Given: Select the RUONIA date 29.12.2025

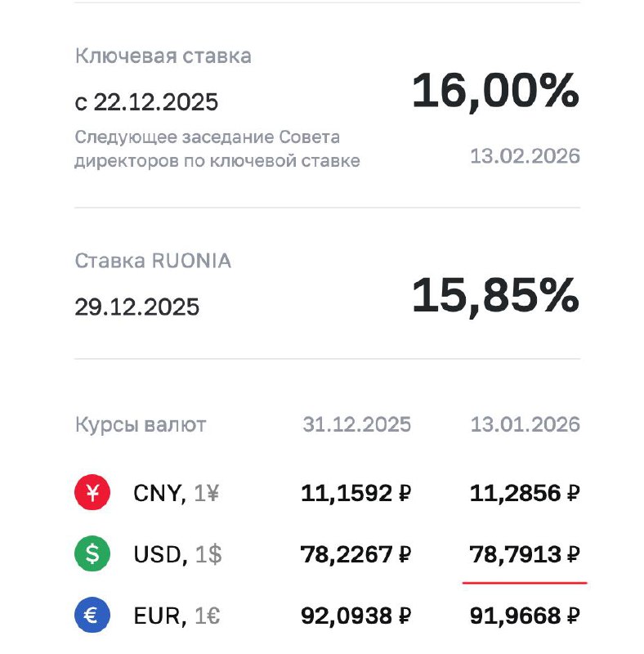Looking at the screenshot, I should pyautogui.click(x=137, y=307).
